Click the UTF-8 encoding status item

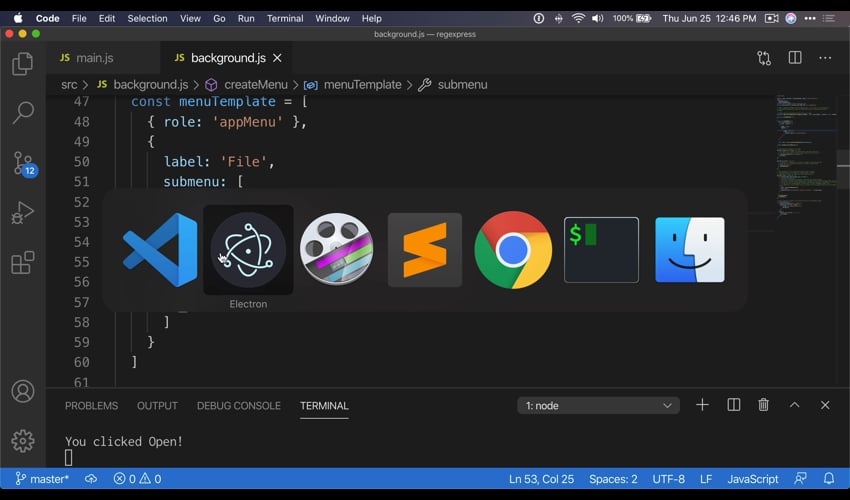coord(668,479)
